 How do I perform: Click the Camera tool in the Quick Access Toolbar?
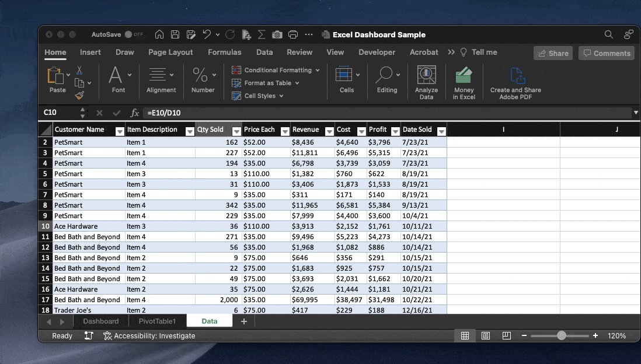tap(277, 34)
